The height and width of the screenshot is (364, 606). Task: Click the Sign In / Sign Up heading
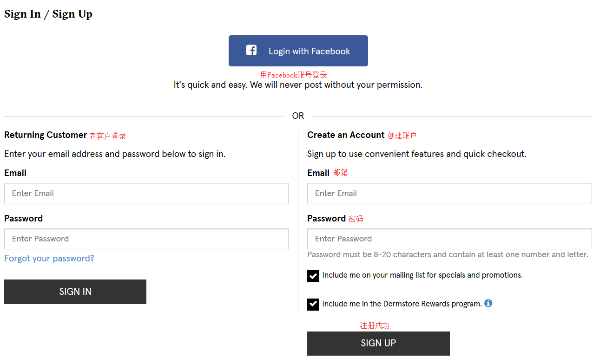point(48,14)
